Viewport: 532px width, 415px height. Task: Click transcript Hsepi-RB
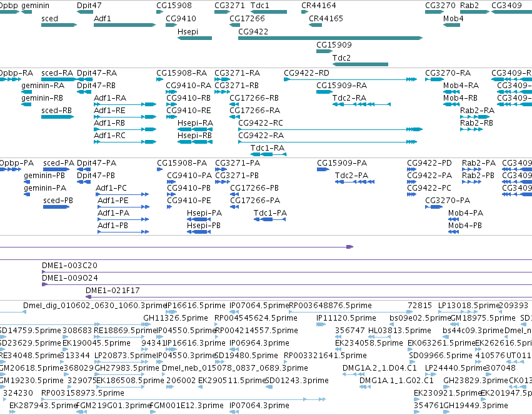[195, 142]
